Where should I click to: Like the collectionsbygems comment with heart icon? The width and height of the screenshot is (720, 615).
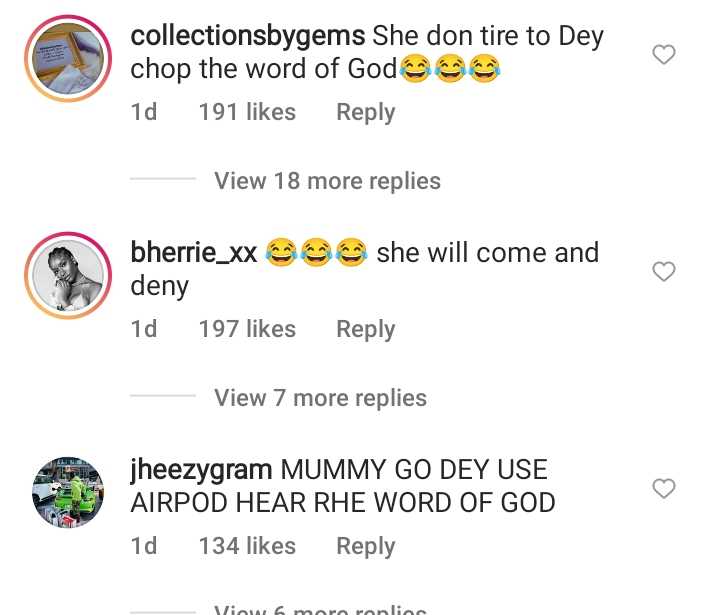tap(664, 55)
